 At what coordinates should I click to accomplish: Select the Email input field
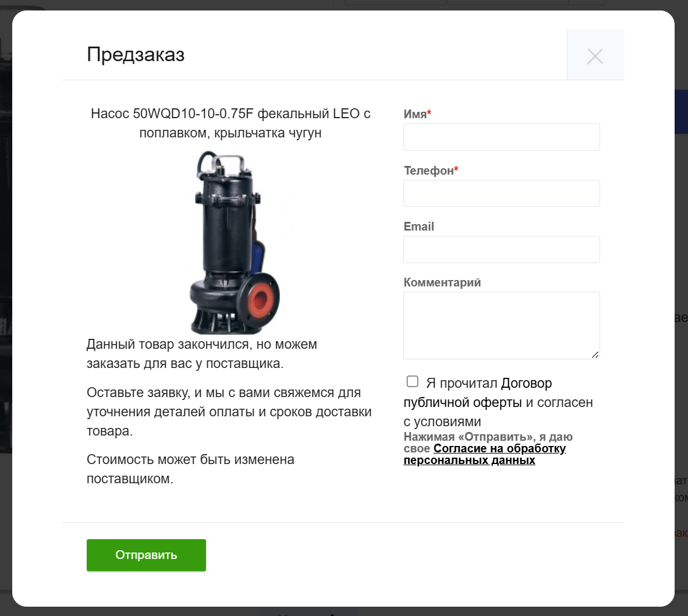[502, 250]
